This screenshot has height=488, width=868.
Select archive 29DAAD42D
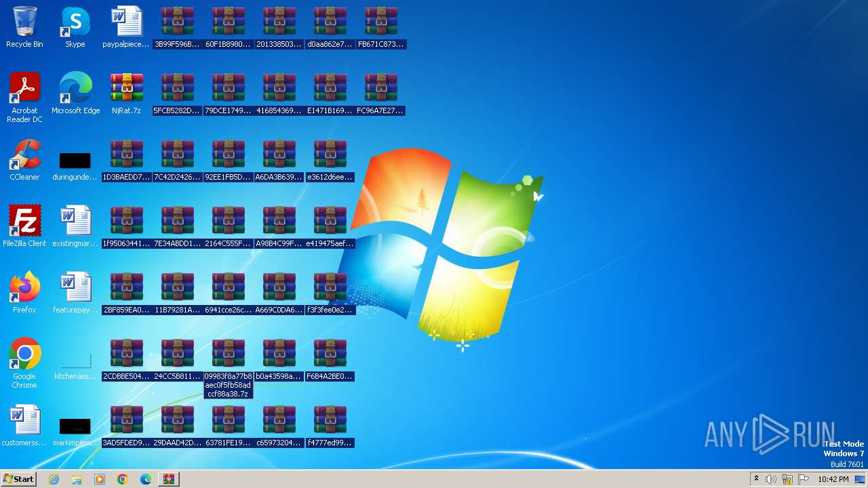[x=177, y=426]
